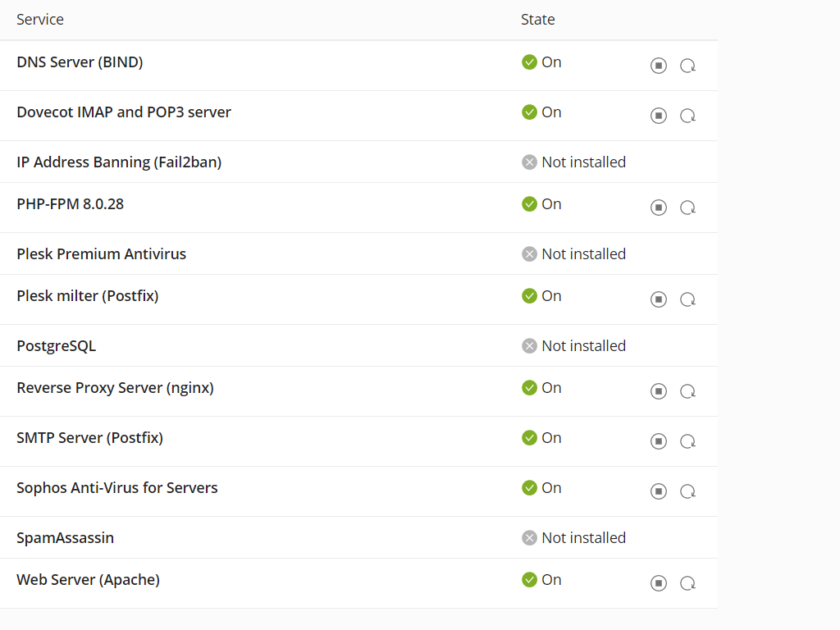This screenshot has width=840, height=630.
Task: Restart the Sophos Anti-Virus for Servers
Action: (x=687, y=491)
